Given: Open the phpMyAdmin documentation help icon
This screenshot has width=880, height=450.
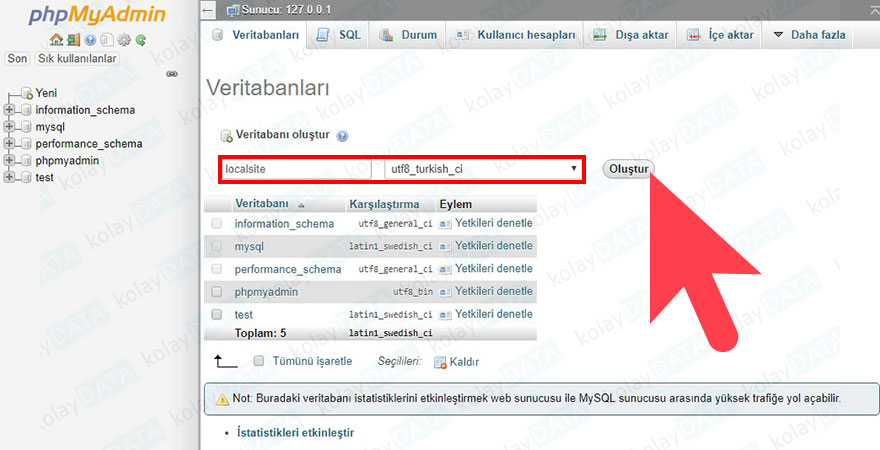Looking at the screenshot, I should tap(90, 40).
